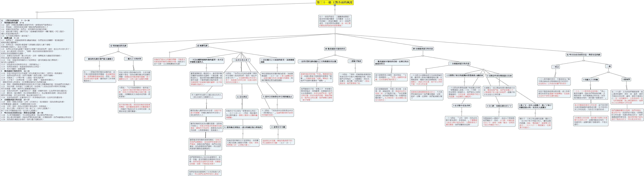The image size is (644, 176).
Task: Select sub-node 二 以頌揚承認父的美意
Action: pyautogui.click(x=459, y=64)
